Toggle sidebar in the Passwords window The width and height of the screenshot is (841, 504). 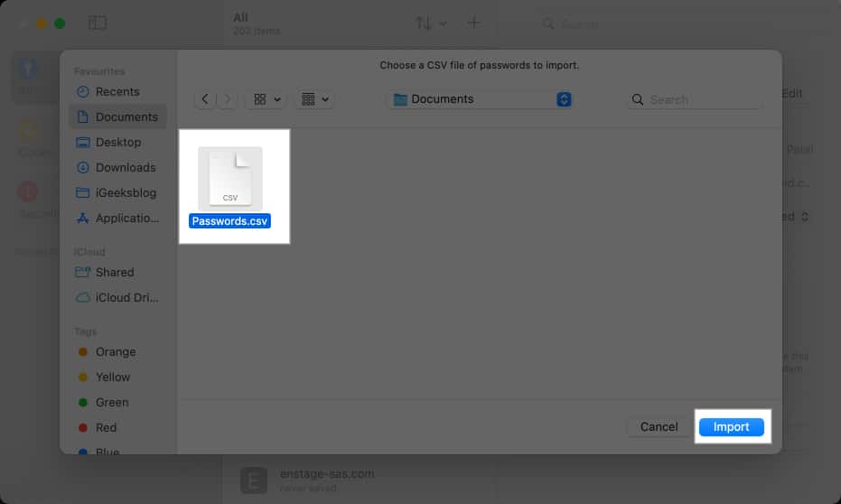tap(97, 23)
